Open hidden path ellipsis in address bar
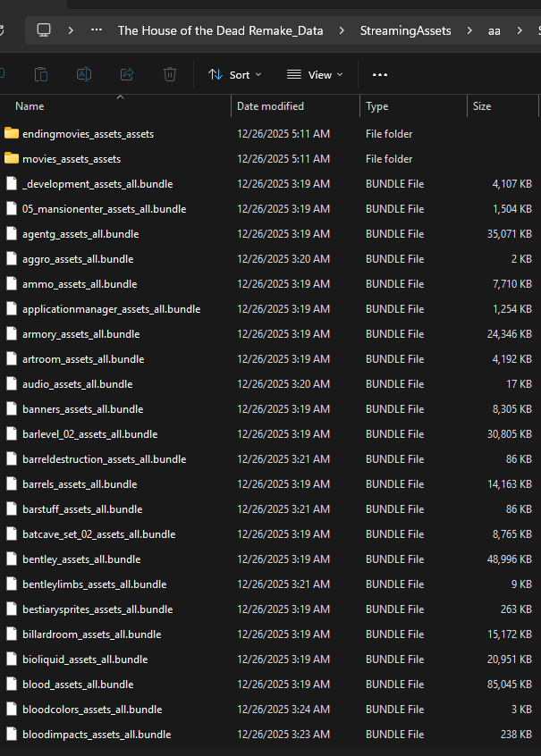Screen dimensions: 541x756 tap(97, 30)
